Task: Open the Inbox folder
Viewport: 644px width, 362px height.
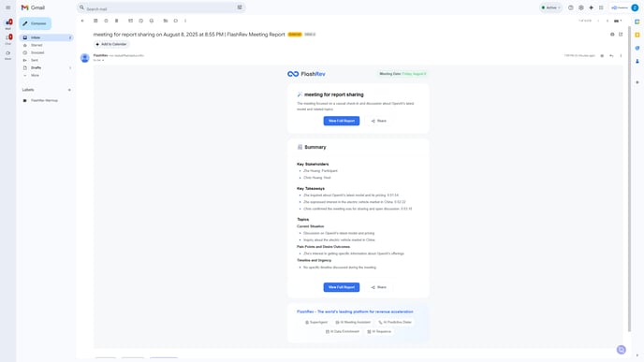Action: (46, 37)
